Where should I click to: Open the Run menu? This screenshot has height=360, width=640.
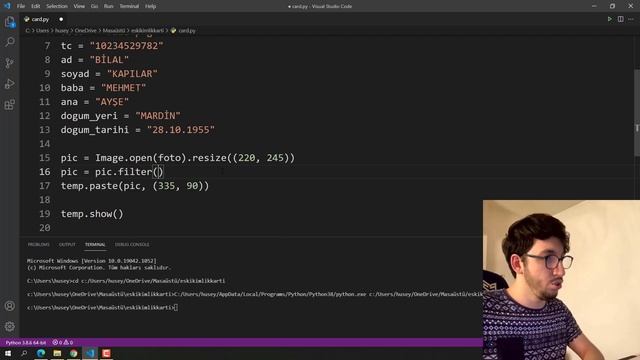point(109,6)
